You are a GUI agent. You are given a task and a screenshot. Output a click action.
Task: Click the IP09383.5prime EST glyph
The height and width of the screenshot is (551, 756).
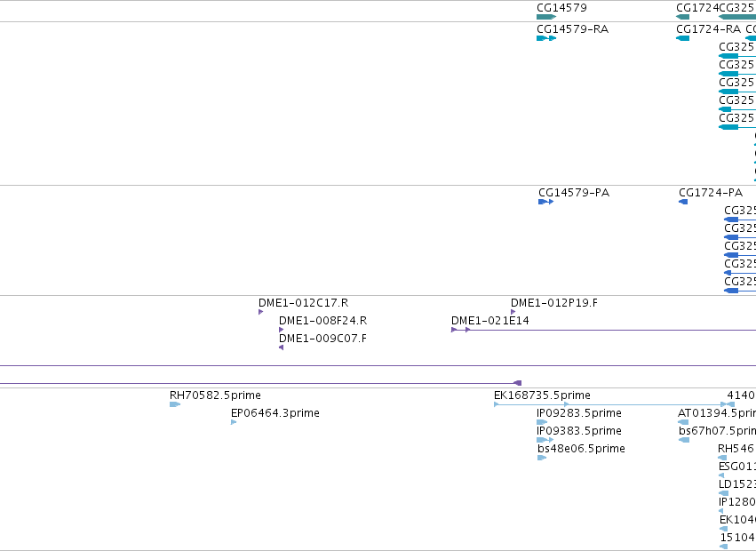[545, 440]
